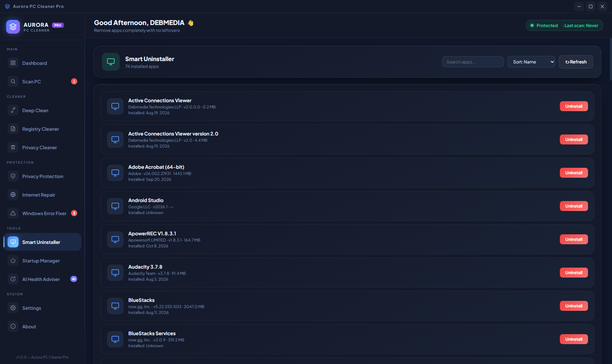
Task: Click the Adobe Acrobat app icon
Action: tap(115, 173)
